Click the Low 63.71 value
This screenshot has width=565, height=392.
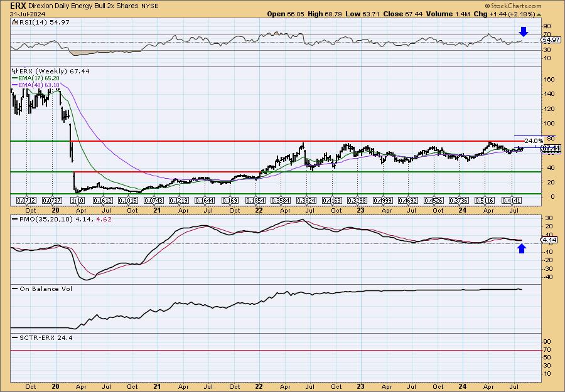coord(362,14)
